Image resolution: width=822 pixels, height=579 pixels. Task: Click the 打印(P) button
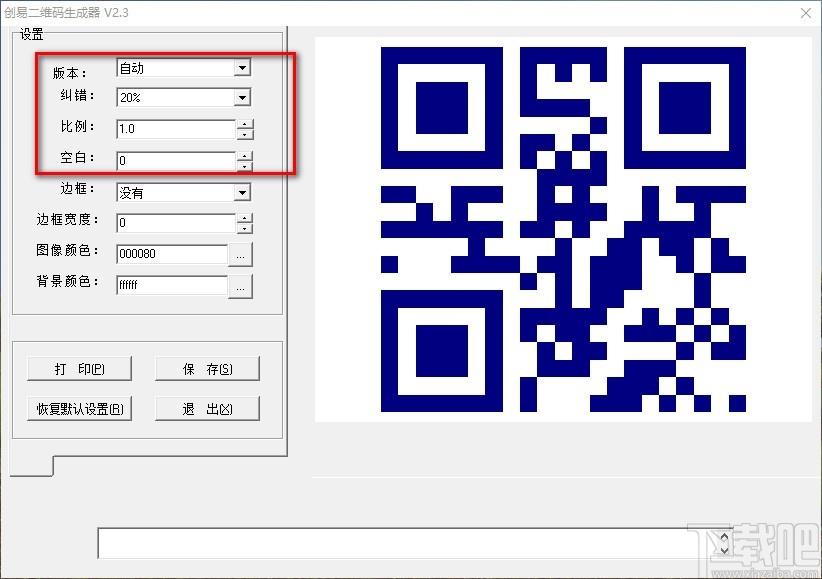click(79, 369)
